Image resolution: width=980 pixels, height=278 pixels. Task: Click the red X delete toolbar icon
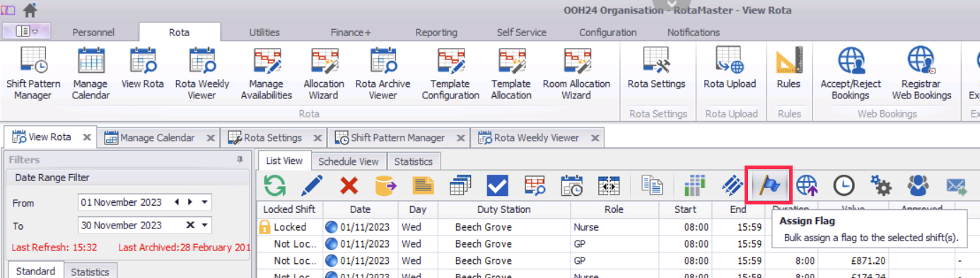(x=349, y=185)
